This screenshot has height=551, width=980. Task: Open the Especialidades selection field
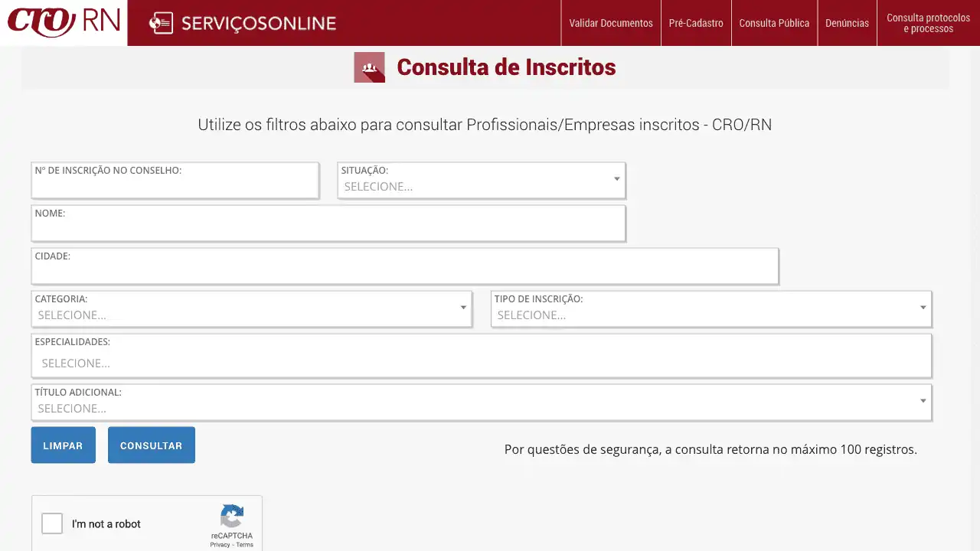pyautogui.click(x=481, y=363)
